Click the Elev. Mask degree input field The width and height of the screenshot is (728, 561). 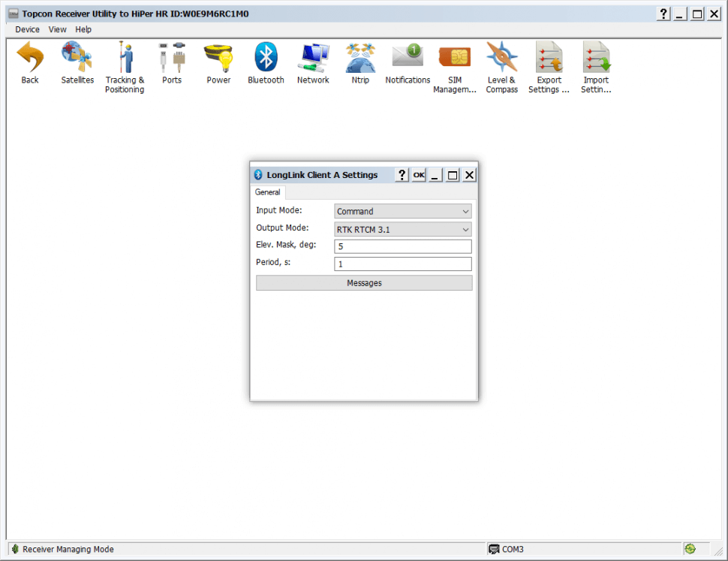point(403,246)
